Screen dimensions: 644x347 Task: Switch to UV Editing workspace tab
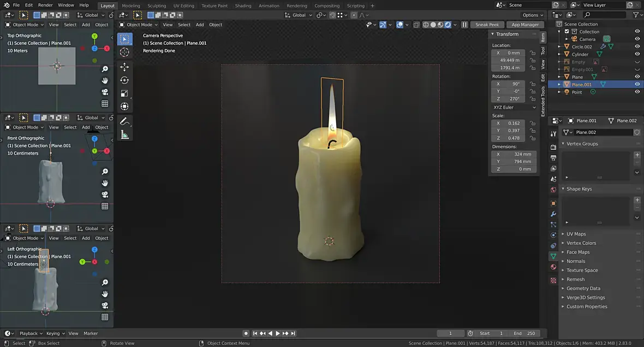(183, 6)
